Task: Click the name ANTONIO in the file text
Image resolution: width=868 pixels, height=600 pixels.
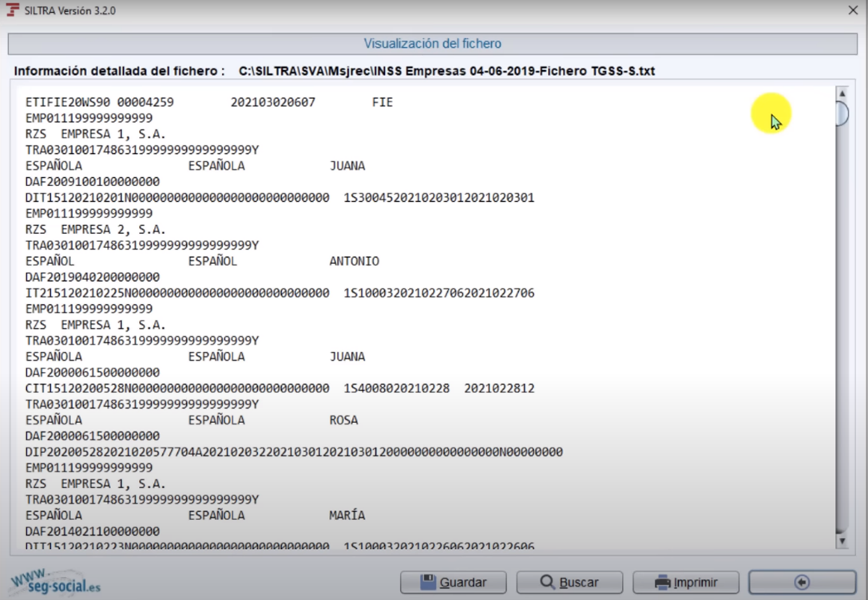Action: (x=354, y=262)
